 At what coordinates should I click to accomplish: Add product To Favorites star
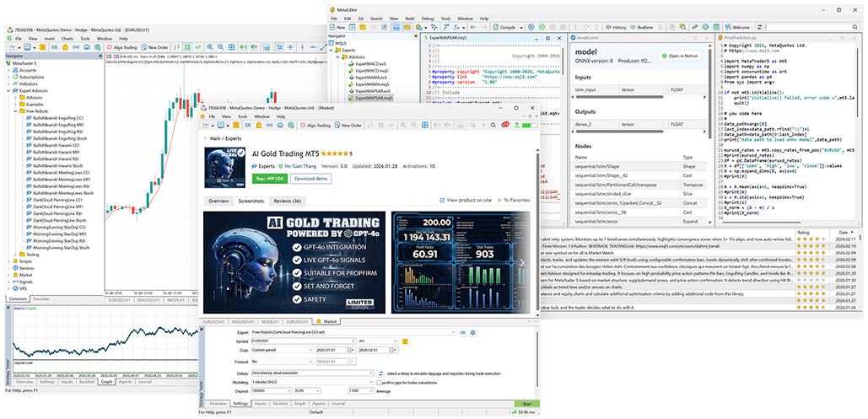point(515,201)
